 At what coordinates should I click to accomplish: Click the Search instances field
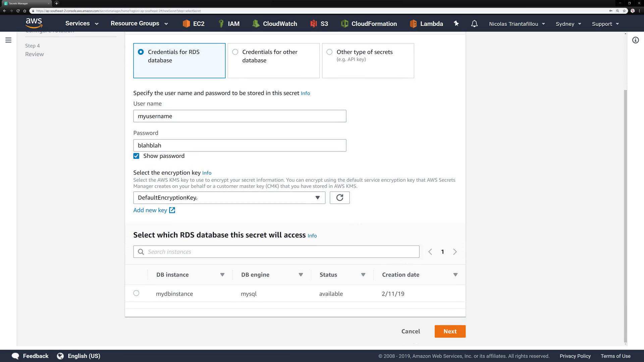276,252
